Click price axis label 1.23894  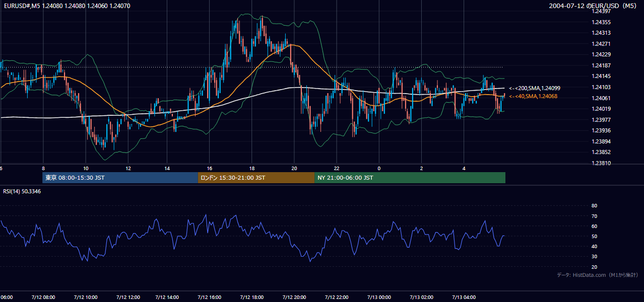(x=601, y=141)
